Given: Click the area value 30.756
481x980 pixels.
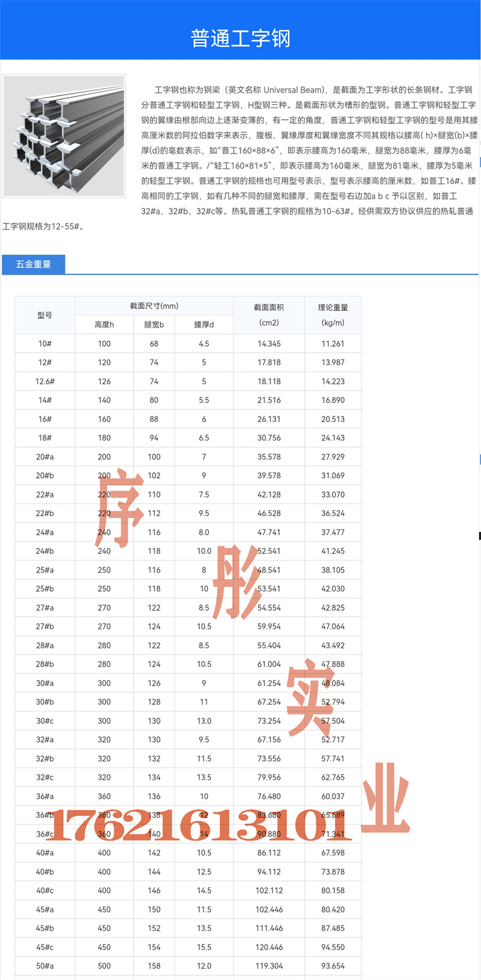Looking at the screenshot, I should (269, 438).
